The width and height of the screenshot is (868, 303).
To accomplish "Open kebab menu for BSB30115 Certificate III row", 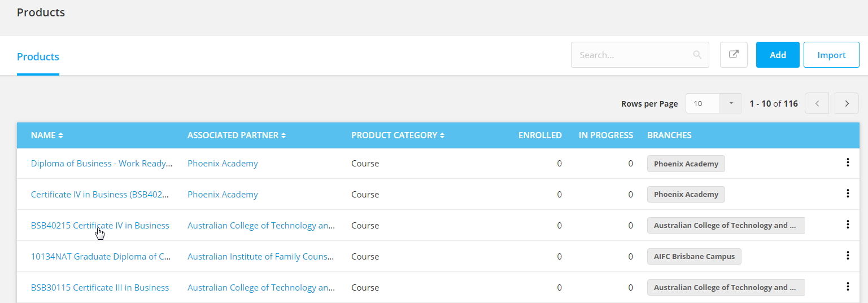I will [847, 287].
